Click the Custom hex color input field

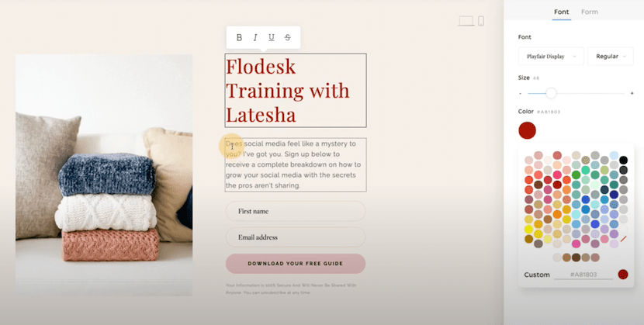point(582,275)
